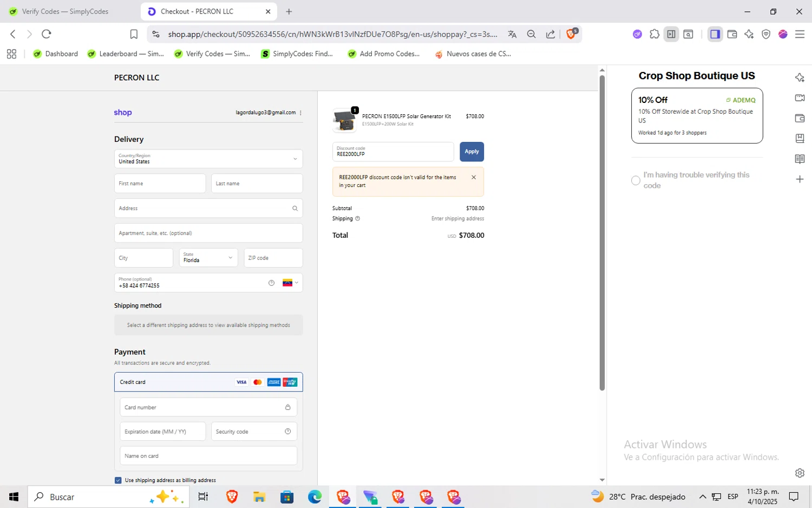The width and height of the screenshot is (812, 508).
Task: Open File Explorer from the taskbar
Action: (x=259, y=497)
